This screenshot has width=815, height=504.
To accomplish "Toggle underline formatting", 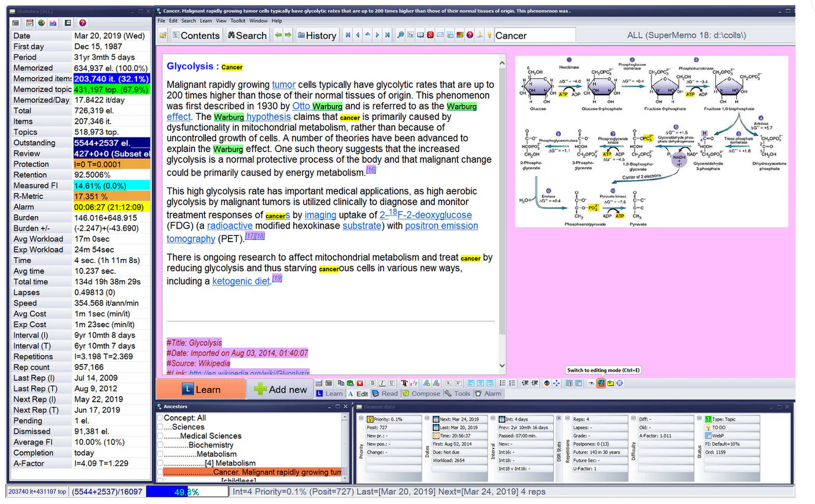I will tap(392, 383).
